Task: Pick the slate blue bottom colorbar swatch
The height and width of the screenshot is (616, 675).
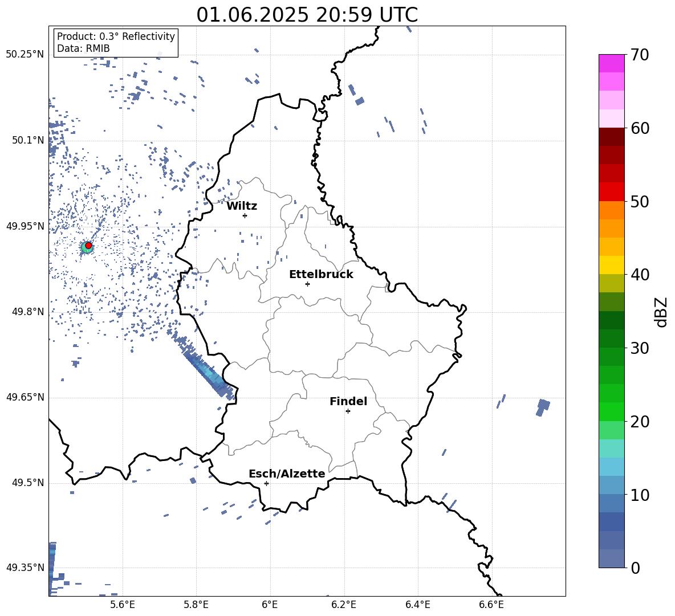Action: [x=612, y=558]
